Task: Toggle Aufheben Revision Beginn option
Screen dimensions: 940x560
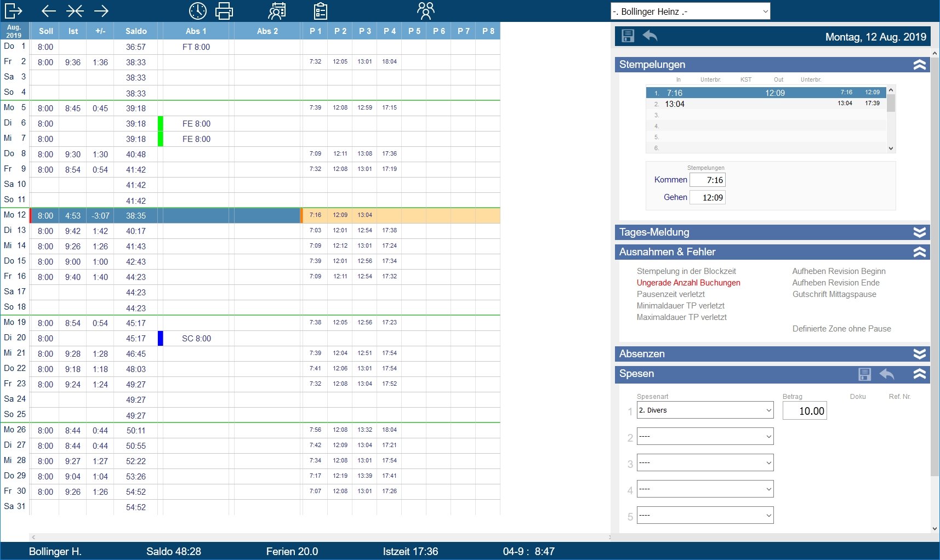Action: [x=839, y=271]
